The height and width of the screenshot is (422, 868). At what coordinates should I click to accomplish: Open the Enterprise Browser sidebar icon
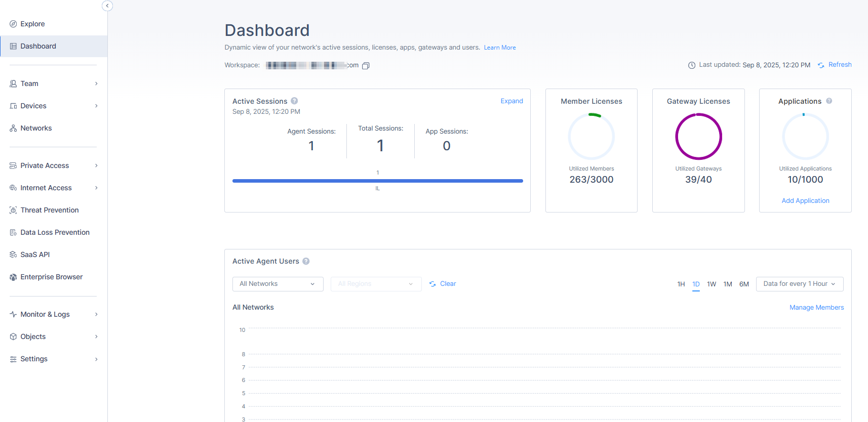[x=13, y=277]
